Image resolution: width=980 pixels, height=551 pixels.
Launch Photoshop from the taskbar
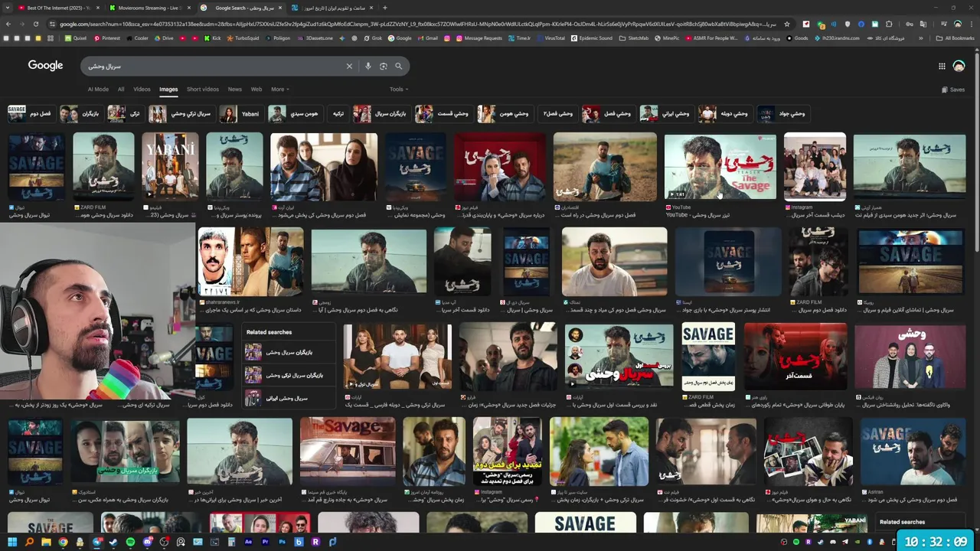[x=283, y=542]
